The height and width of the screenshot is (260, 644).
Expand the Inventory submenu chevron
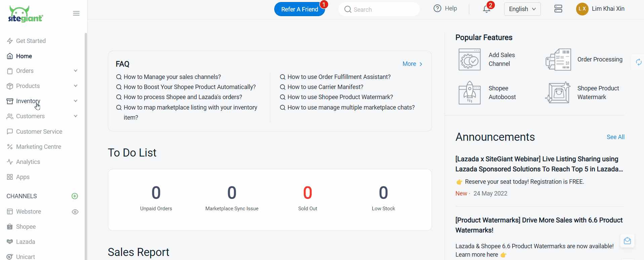76,101
